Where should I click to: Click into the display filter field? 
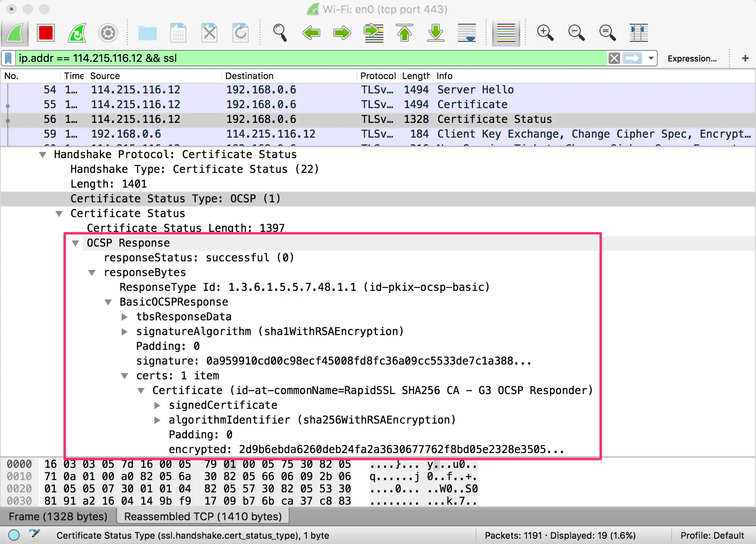[x=311, y=58]
